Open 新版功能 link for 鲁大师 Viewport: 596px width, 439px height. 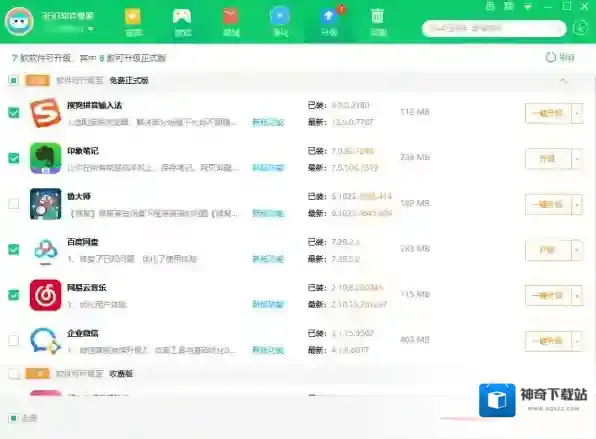click(268, 213)
